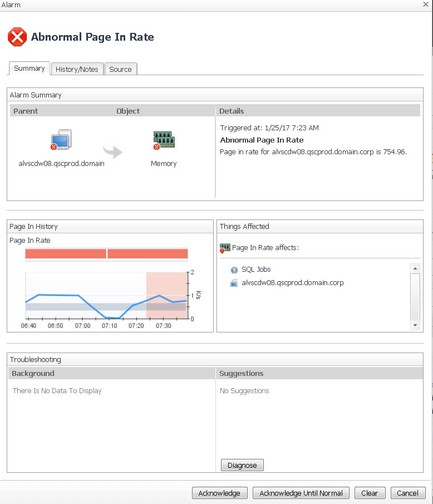
Task: Click the Acknowledge button
Action: [x=219, y=493]
